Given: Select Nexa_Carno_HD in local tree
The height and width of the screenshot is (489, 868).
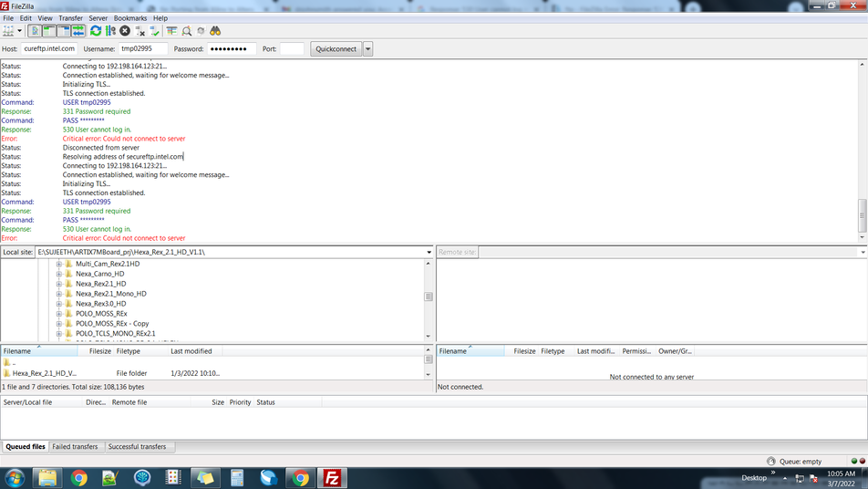Looking at the screenshot, I should [99, 274].
